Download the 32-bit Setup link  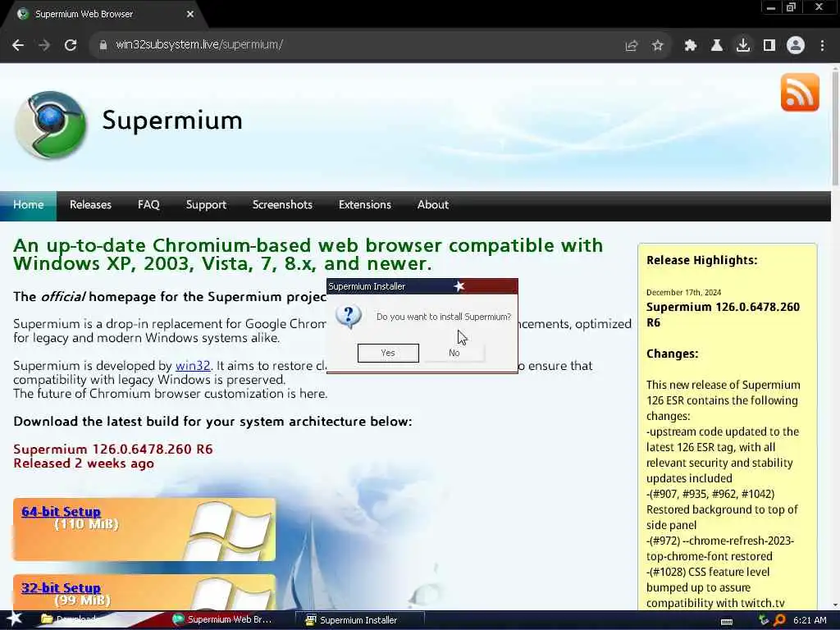(61, 587)
